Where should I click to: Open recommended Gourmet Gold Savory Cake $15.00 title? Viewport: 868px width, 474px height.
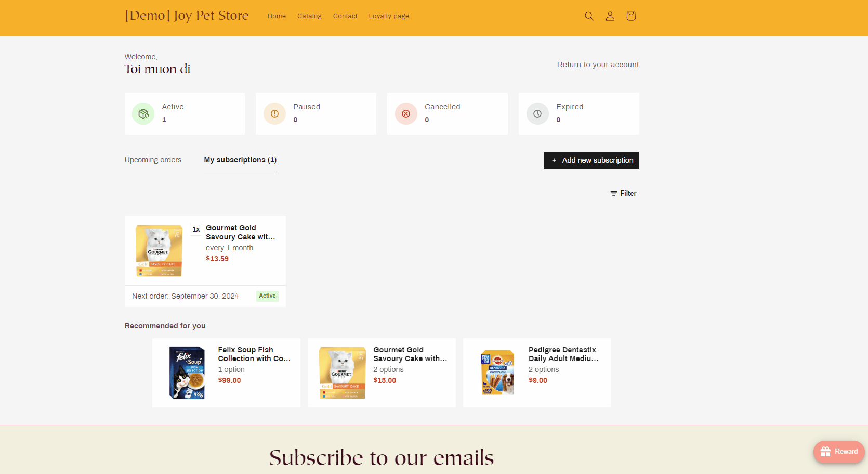(410, 354)
